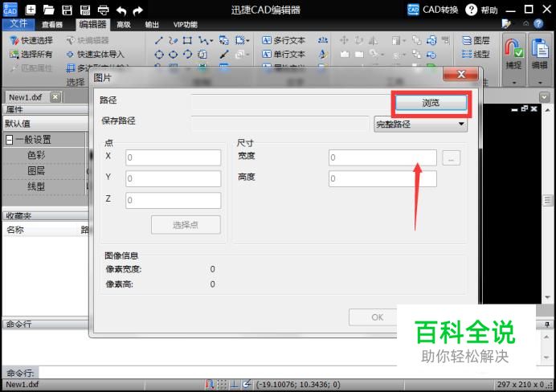Open file with the folder icon
The height and width of the screenshot is (392, 556).
pos(48,10)
